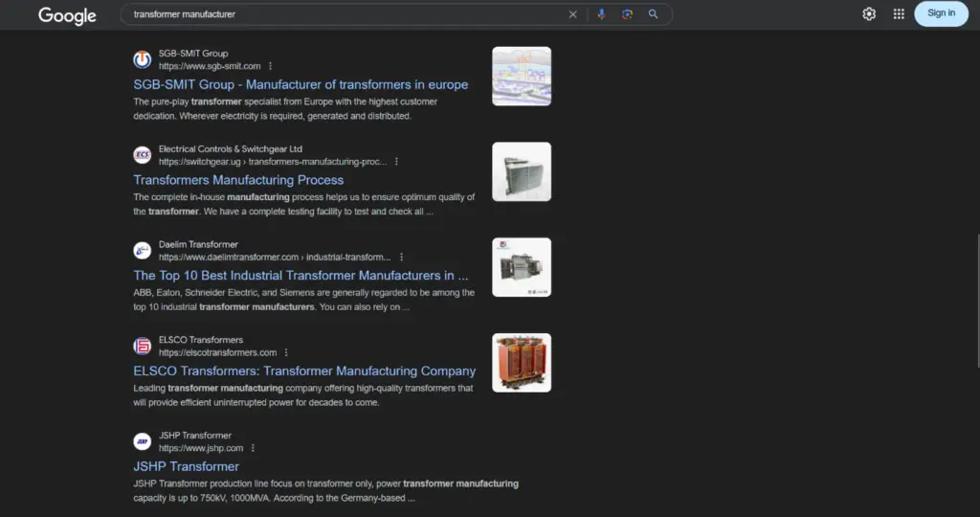Open Transformers Manufacturing Process link
The image size is (980, 517).
pyautogui.click(x=238, y=180)
